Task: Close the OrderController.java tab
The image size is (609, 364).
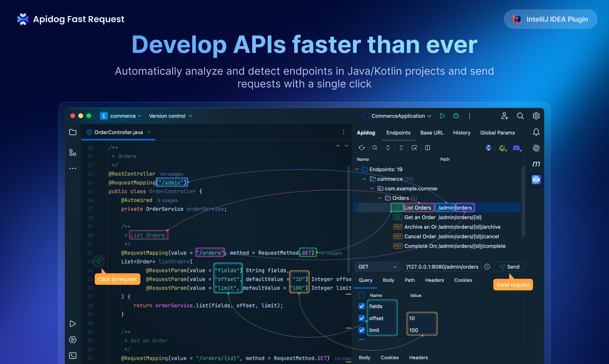Action: (149, 132)
